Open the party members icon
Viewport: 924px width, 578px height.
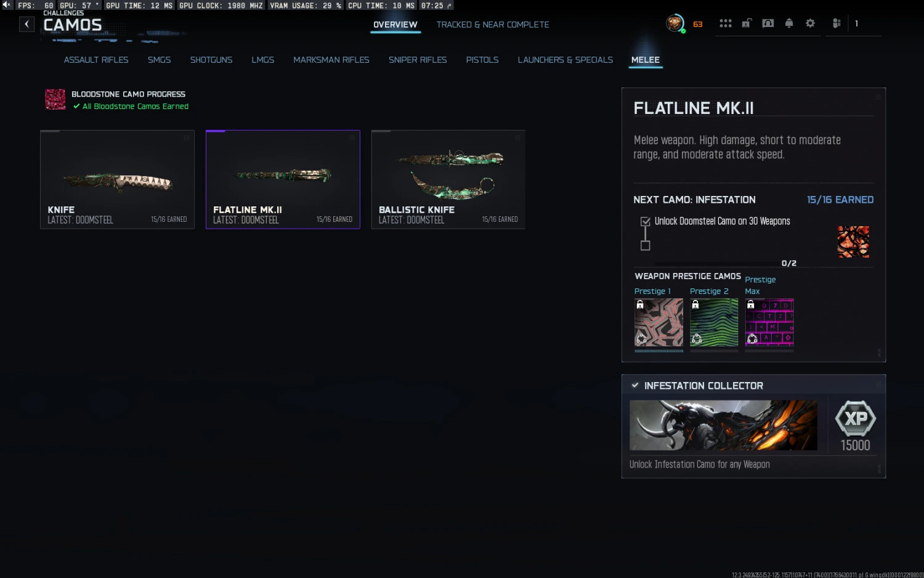(837, 23)
